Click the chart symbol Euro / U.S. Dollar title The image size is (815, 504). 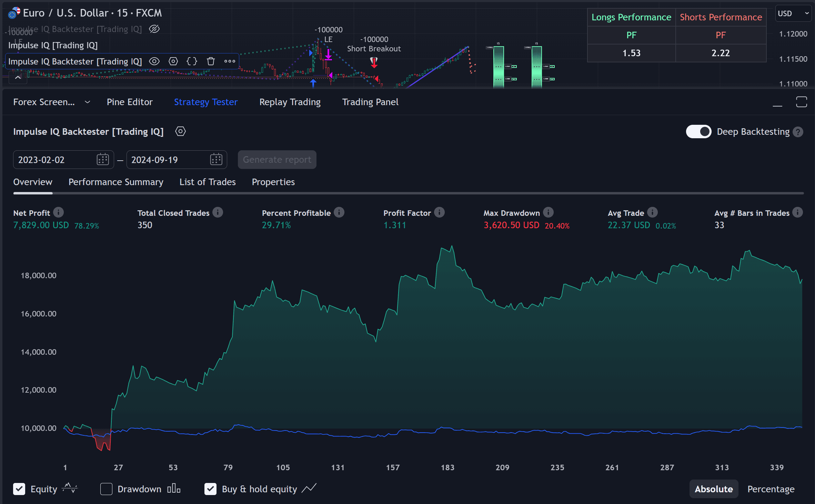point(66,13)
